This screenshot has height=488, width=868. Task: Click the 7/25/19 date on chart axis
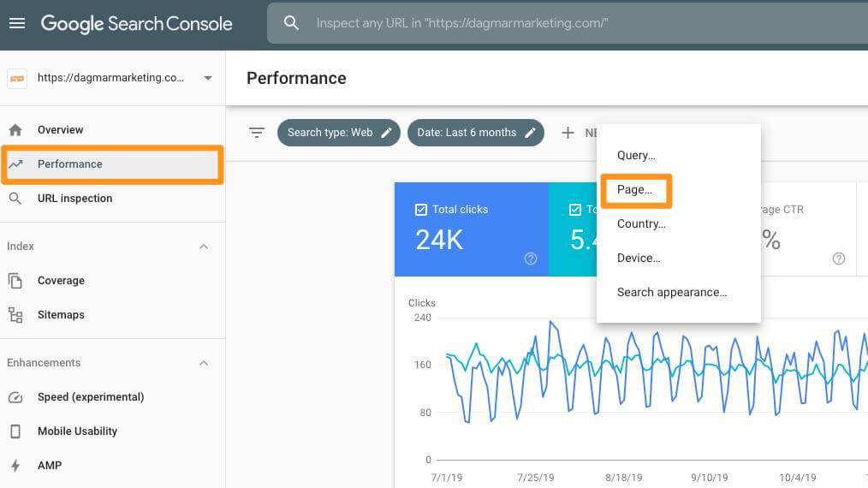[535, 478]
